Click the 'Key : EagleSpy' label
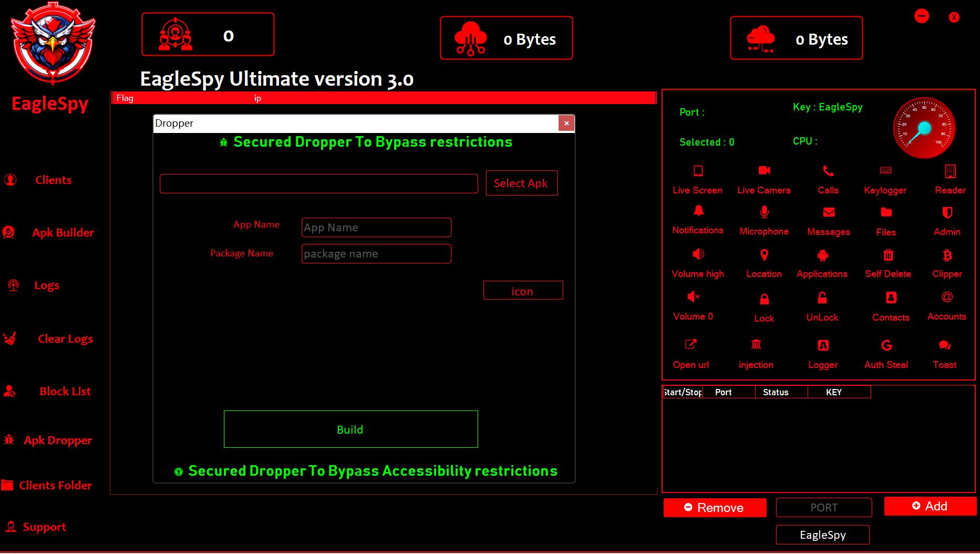 point(828,107)
